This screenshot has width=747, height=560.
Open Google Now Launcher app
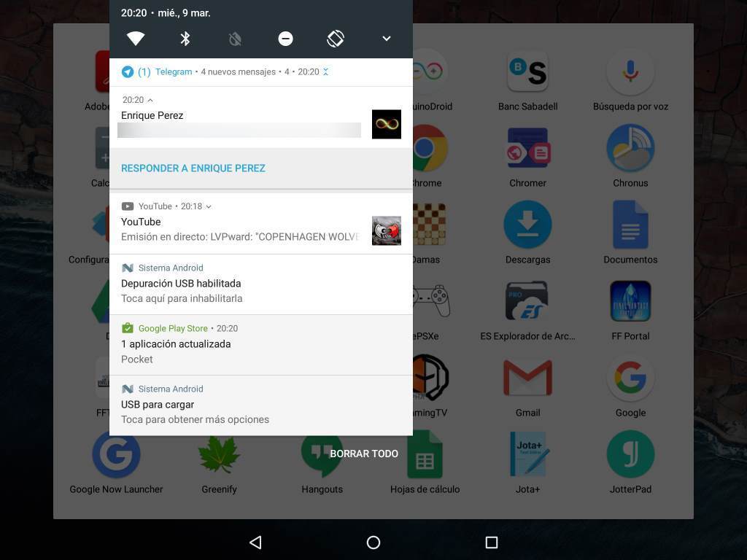coord(116,463)
